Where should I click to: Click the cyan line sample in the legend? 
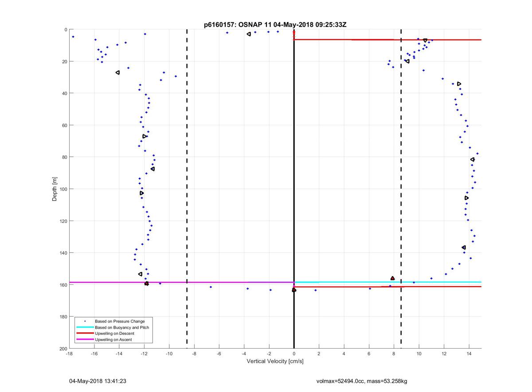[85, 327]
